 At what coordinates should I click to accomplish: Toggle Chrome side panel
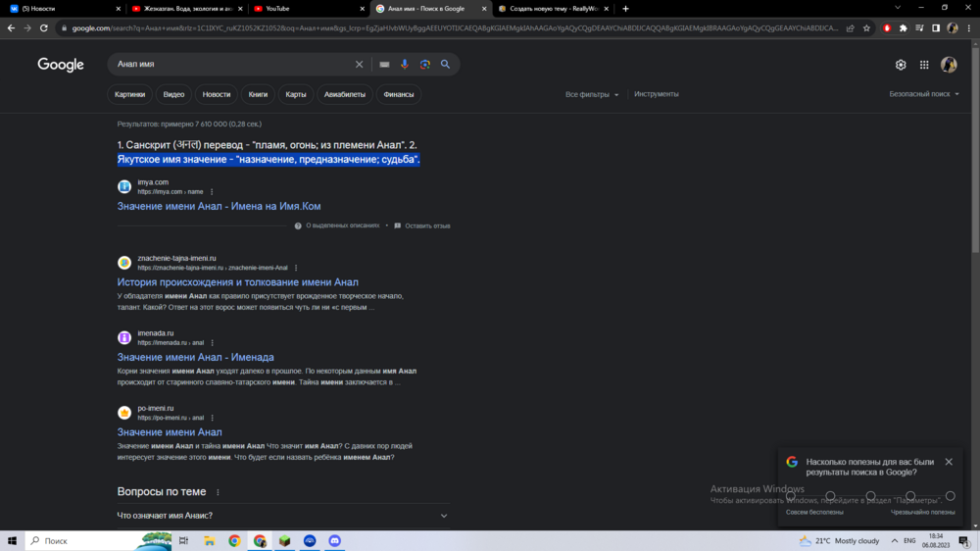click(x=936, y=28)
